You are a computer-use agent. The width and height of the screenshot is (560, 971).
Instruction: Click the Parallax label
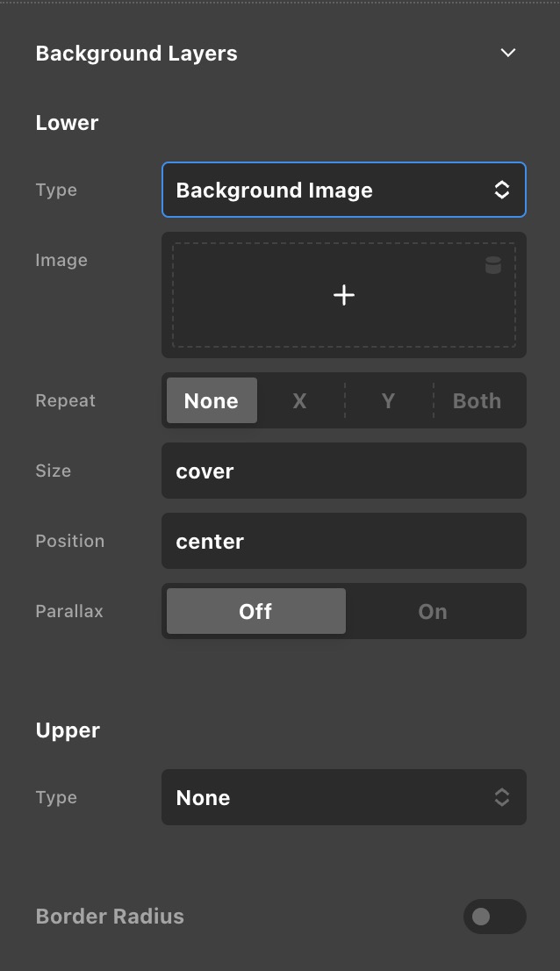[69, 611]
